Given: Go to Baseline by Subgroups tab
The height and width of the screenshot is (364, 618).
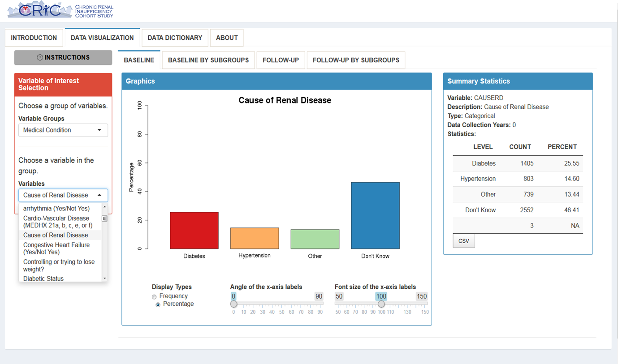Looking at the screenshot, I should click(x=208, y=60).
